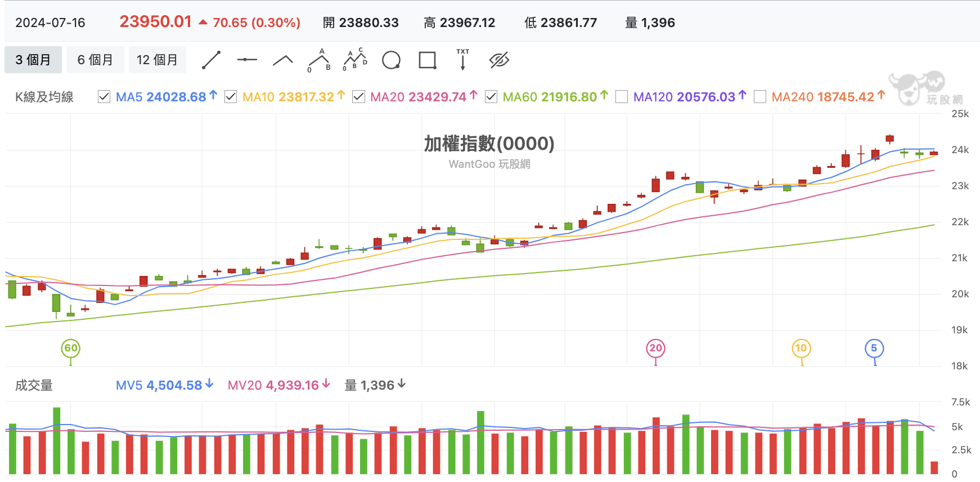Viewport: 980px width, 482px height.
Task: Click the closing price 23950.01
Action: [156, 21]
